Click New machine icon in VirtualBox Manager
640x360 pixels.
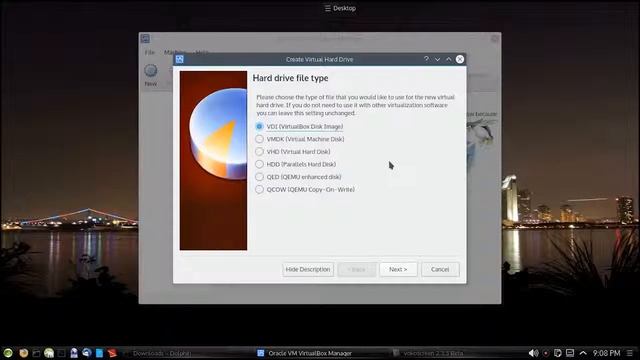151,75
